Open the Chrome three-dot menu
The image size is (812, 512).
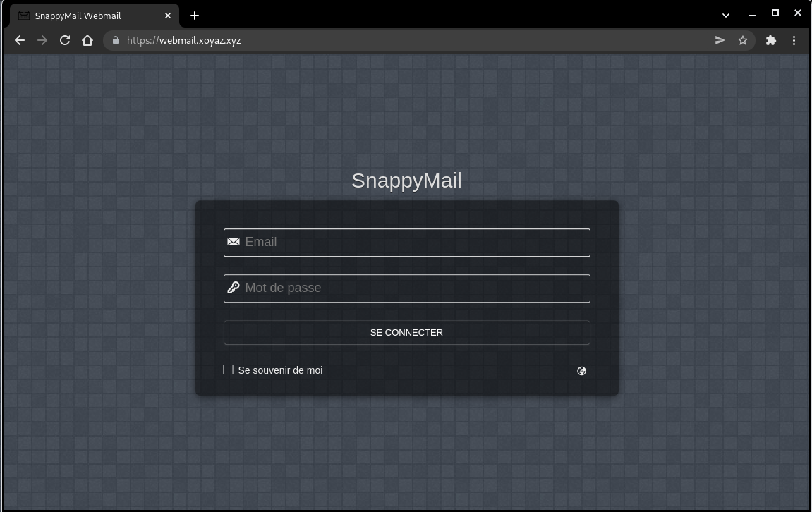pyautogui.click(x=794, y=41)
